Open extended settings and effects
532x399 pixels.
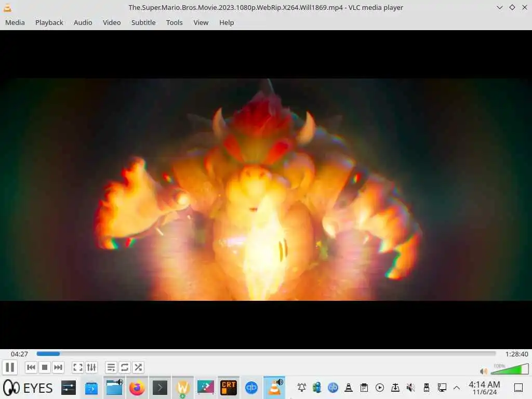click(x=91, y=367)
